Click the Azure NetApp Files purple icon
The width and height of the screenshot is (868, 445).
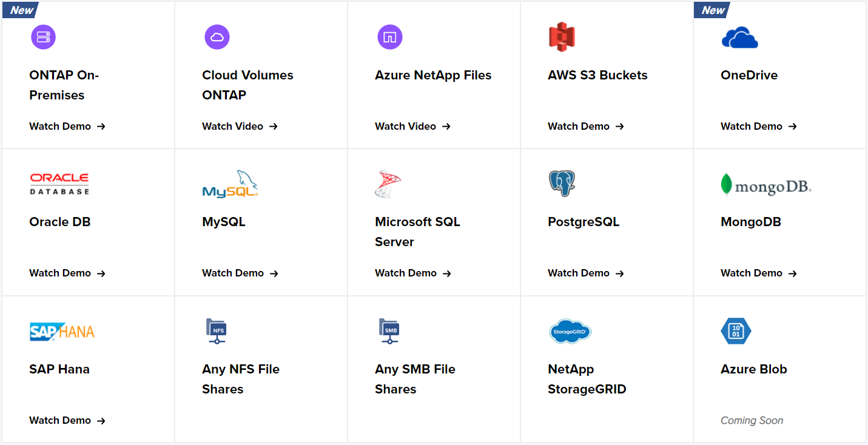[389, 37]
